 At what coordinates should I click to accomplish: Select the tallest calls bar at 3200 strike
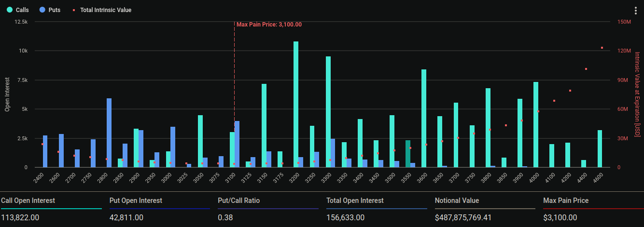296,104
